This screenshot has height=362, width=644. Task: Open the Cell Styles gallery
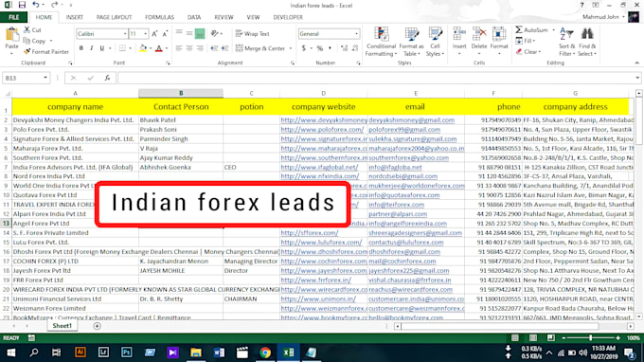(x=435, y=42)
